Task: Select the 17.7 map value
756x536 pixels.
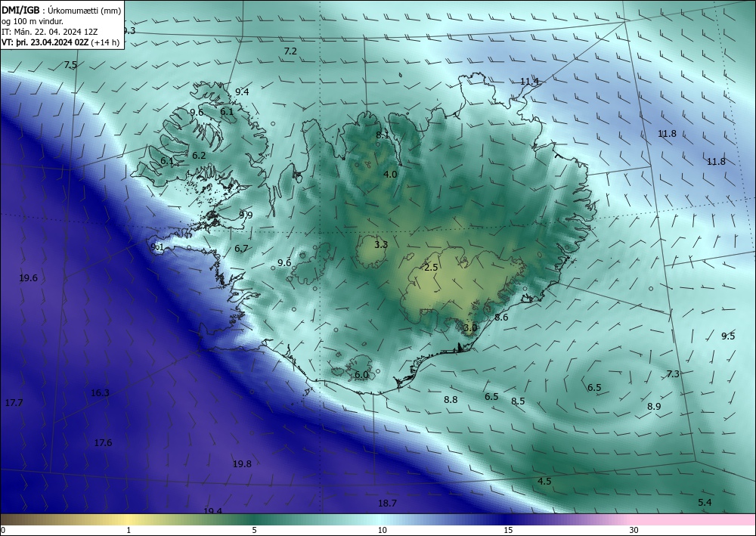Action: click(x=14, y=402)
